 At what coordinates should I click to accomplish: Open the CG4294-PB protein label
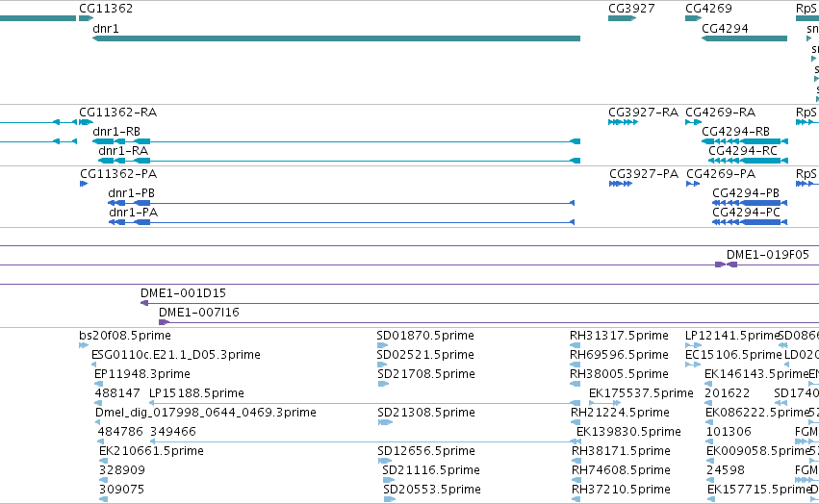746,193
